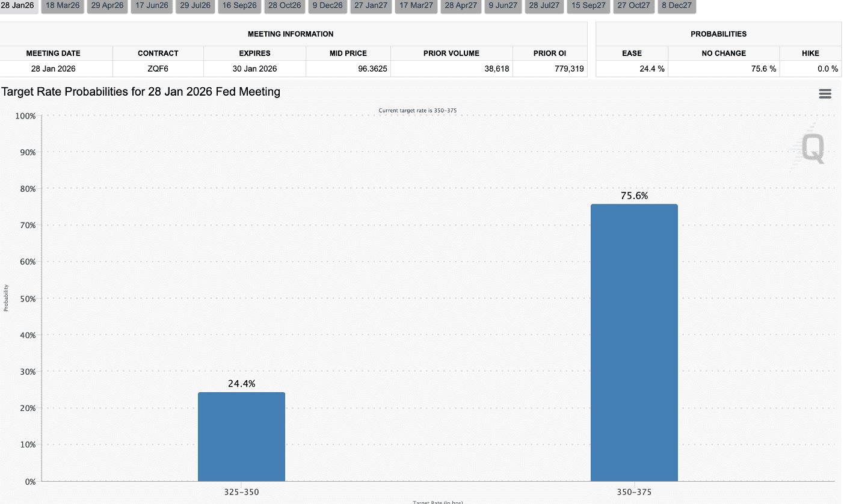Click the PRIOR OI column header
Viewport: 847px width, 504px height.
click(x=549, y=53)
